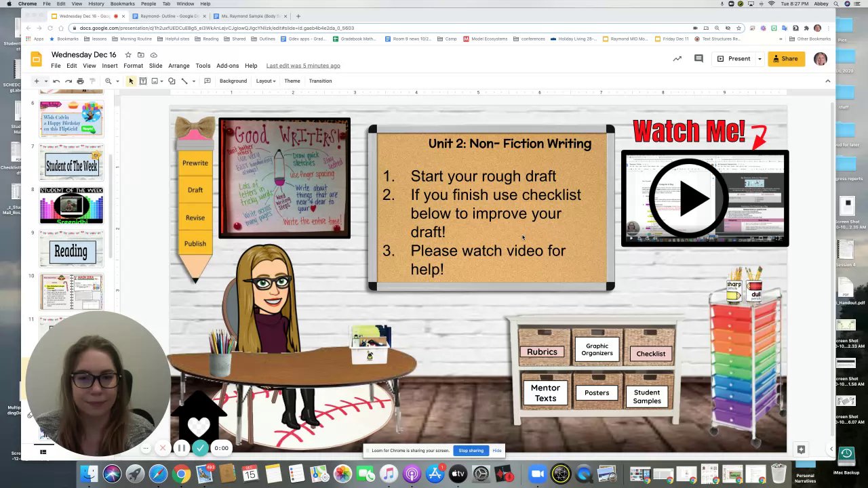Open the Insert menu
Image resolution: width=868 pixels, height=488 pixels.
click(x=109, y=66)
